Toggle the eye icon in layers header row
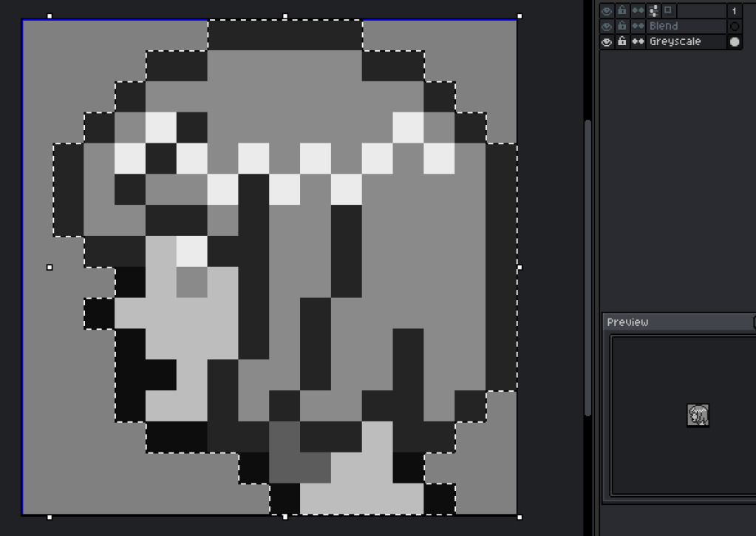Screen dimensions: 756x536 pos(606,10)
